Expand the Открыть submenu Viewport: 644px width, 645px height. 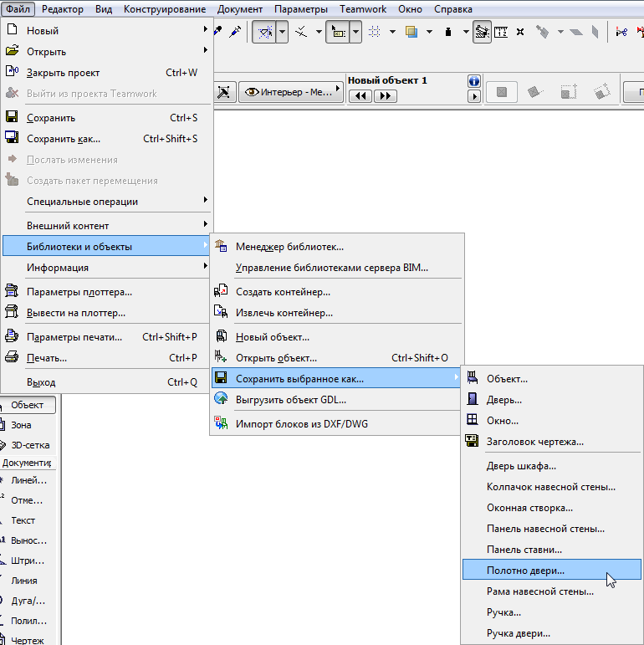[107, 51]
